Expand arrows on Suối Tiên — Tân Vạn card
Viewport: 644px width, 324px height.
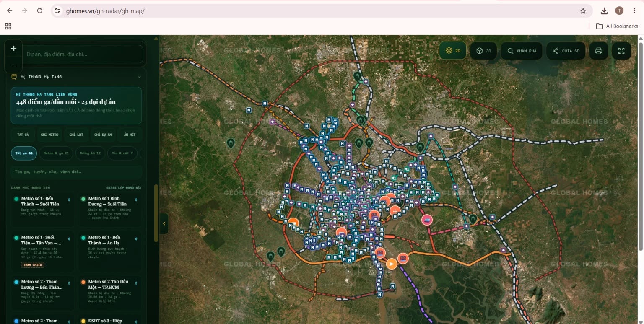click(69, 239)
